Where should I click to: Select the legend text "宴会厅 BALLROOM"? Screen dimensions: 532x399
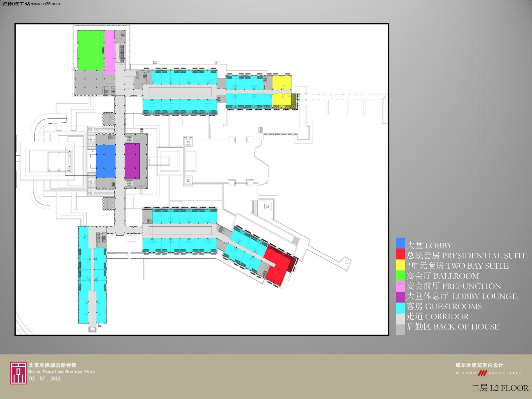(x=443, y=276)
